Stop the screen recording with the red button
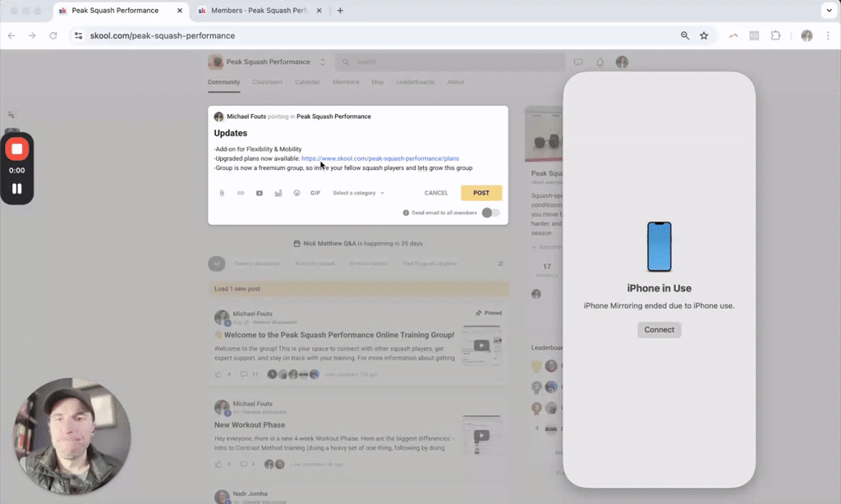Screen dimensions: 841x504 click(x=17, y=149)
